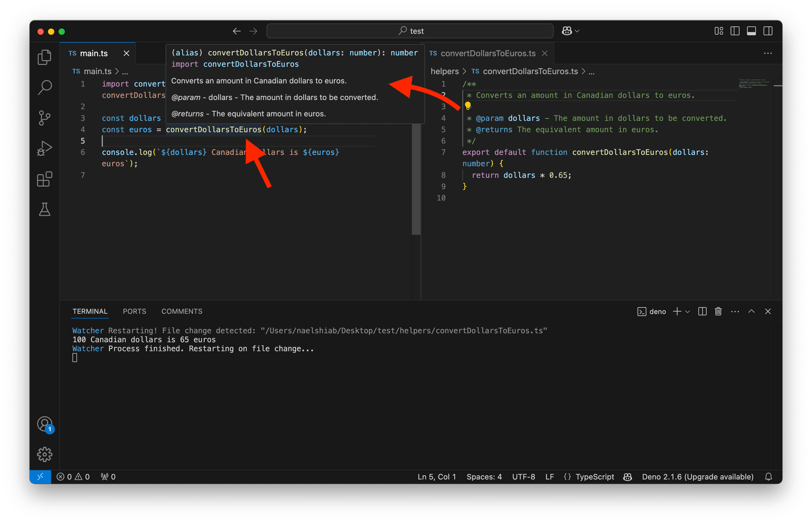Expand the helpers breadcrumb chevron
The image size is (812, 523).
tap(464, 71)
